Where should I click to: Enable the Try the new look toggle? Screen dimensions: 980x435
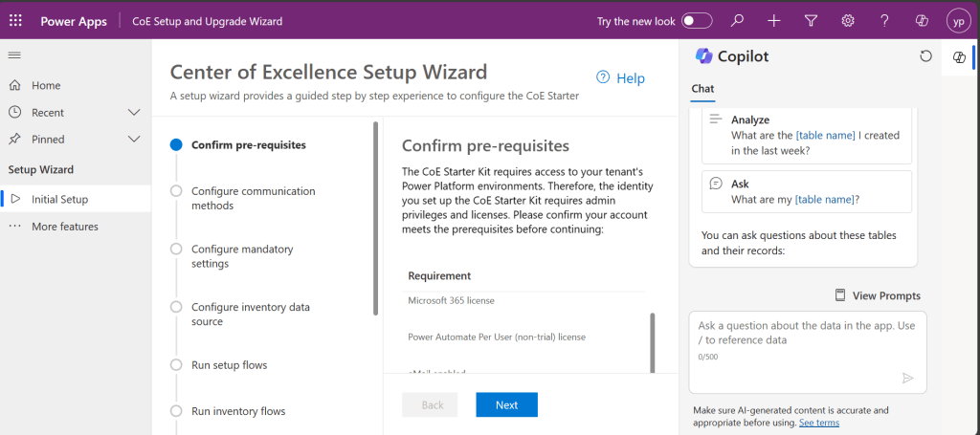697,20
